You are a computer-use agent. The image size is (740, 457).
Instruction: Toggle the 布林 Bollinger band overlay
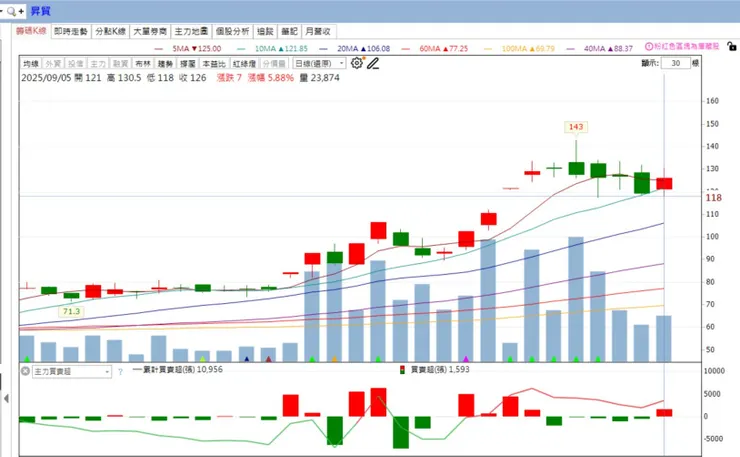click(x=143, y=63)
